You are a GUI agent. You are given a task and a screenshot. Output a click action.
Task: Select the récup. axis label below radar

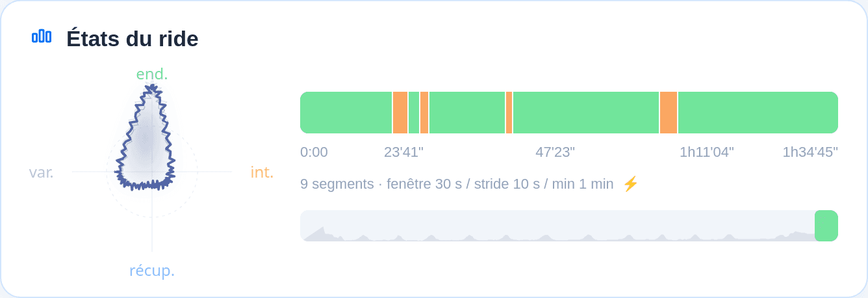coord(152,271)
